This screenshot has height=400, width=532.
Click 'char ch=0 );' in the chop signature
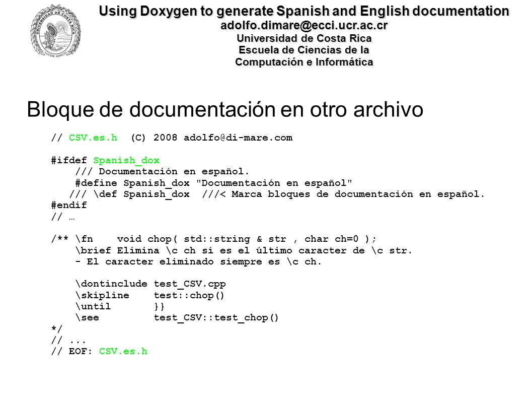pos(340,239)
